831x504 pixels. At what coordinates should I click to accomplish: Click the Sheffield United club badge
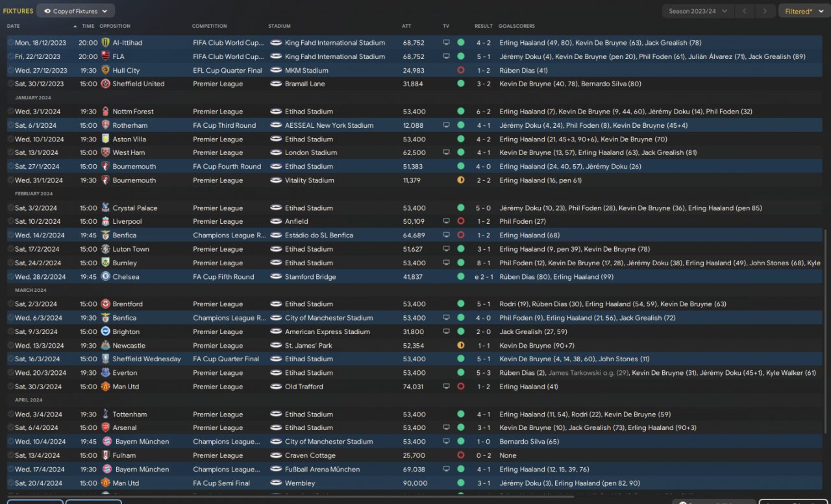(105, 84)
